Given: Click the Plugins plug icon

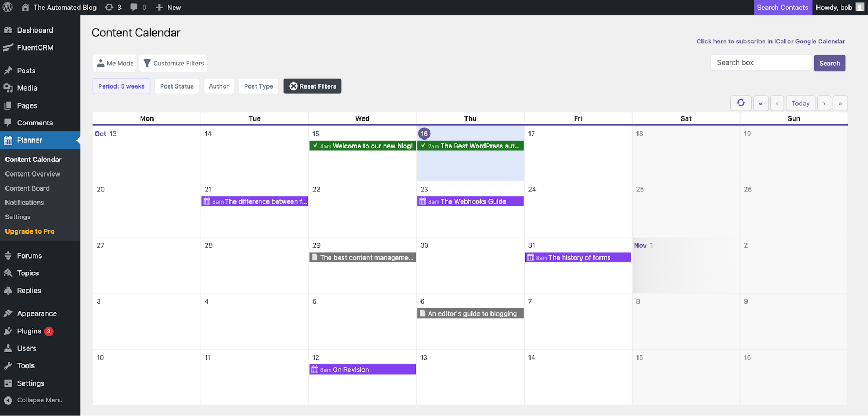Looking at the screenshot, I should tap(8, 331).
